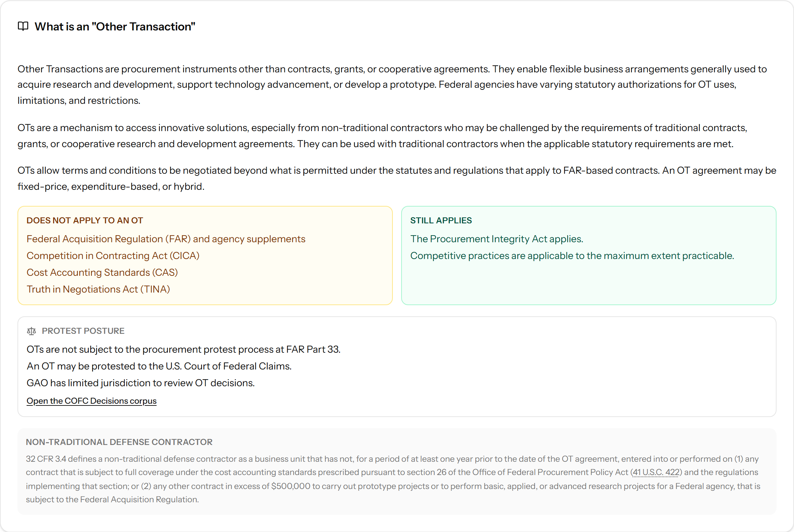Click the Competitive practices are applicable line

tap(572, 256)
